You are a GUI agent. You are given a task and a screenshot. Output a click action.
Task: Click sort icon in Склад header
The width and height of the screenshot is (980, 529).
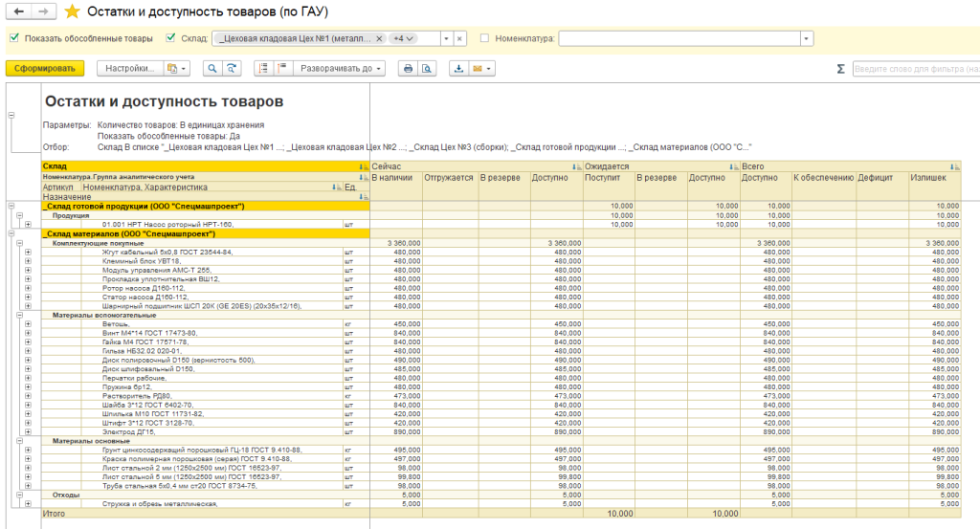[363, 166]
